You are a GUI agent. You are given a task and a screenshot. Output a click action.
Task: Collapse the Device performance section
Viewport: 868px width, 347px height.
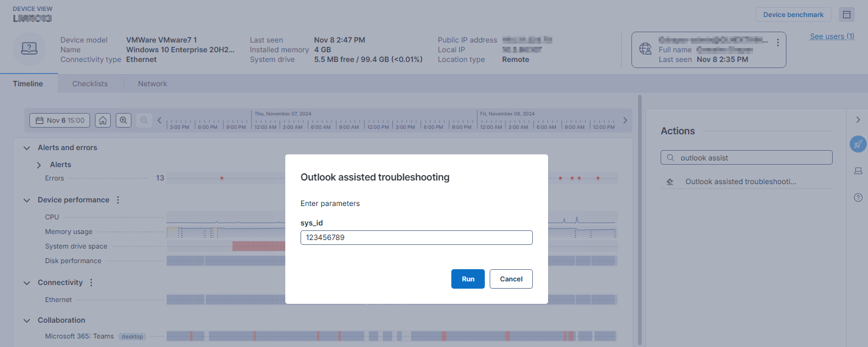click(x=27, y=200)
